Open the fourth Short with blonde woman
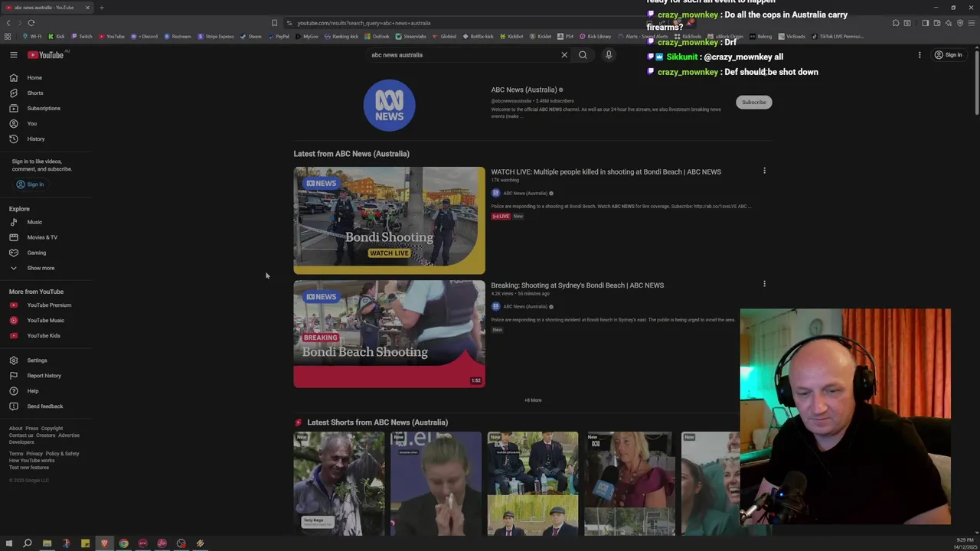This screenshot has height=551, width=980. (629, 484)
